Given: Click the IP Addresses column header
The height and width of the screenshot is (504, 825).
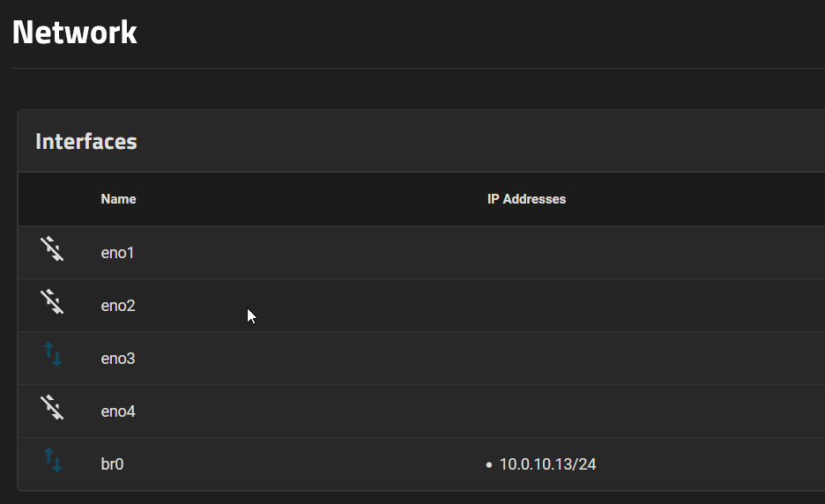Looking at the screenshot, I should (x=526, y=199).
